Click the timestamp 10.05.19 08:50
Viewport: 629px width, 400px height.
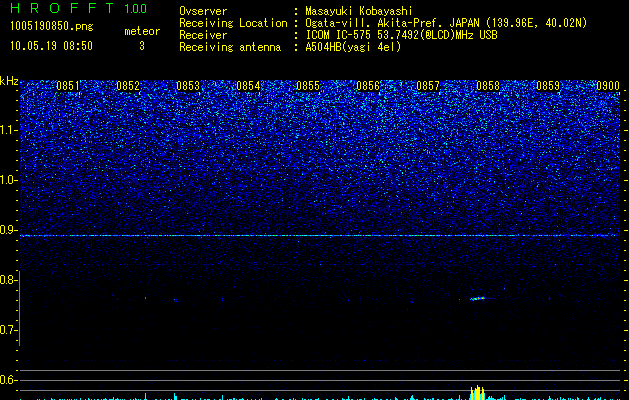click(x=51, y=46)
